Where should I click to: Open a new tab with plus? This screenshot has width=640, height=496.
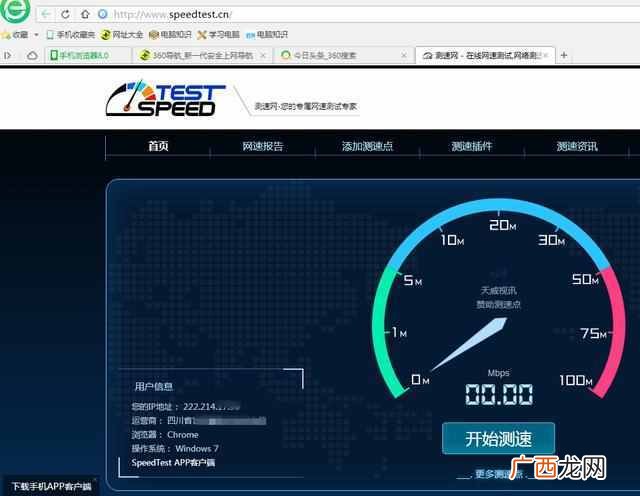click(564, 55)
